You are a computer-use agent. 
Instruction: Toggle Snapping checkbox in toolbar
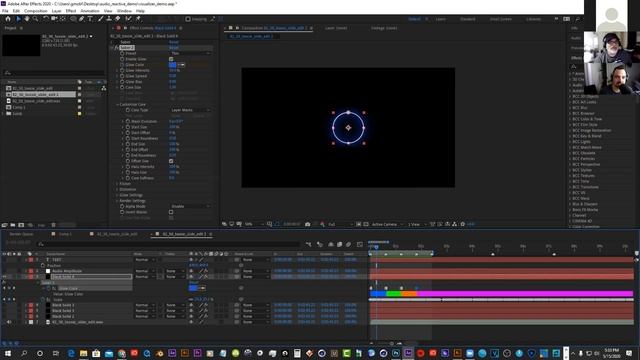pos(188,19)
